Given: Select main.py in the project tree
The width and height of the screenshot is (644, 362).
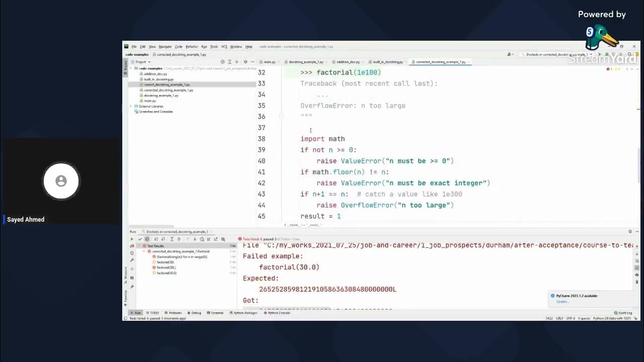Looking at the screenshot, I should click(x=149, y=101).
